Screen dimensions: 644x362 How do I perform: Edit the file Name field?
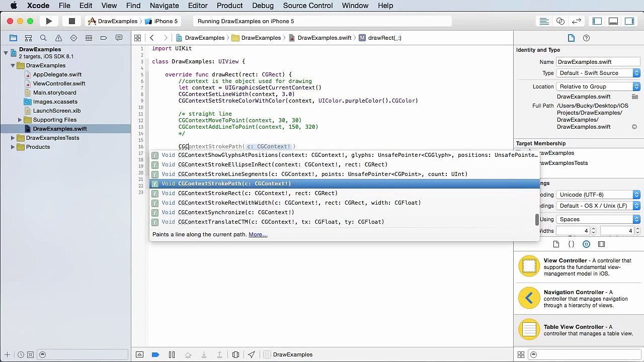point(598,62)
